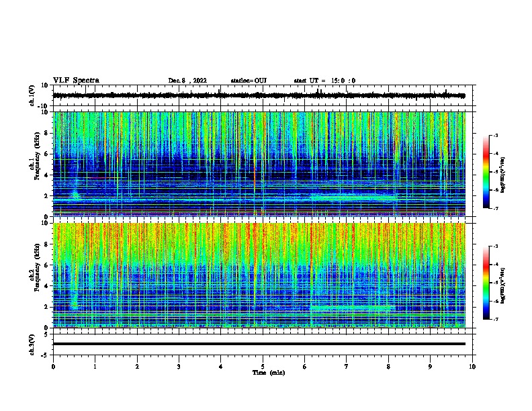
Task: Click the "-3" tick on ch.1 color bar
Action: click(x=496, y=135)
